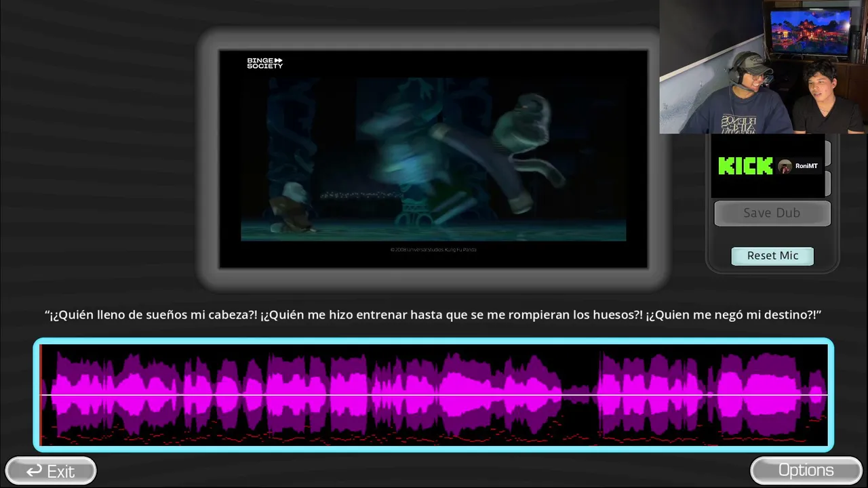
Task: Click the streamer webcam feed
Action: pos(764,66)
